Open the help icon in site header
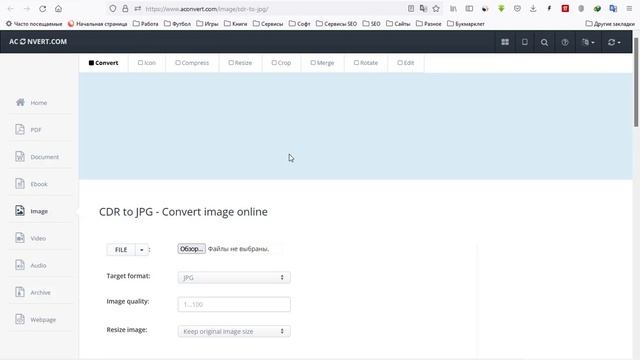The height and width of the screenshot is (360, 640). point(564,42)
